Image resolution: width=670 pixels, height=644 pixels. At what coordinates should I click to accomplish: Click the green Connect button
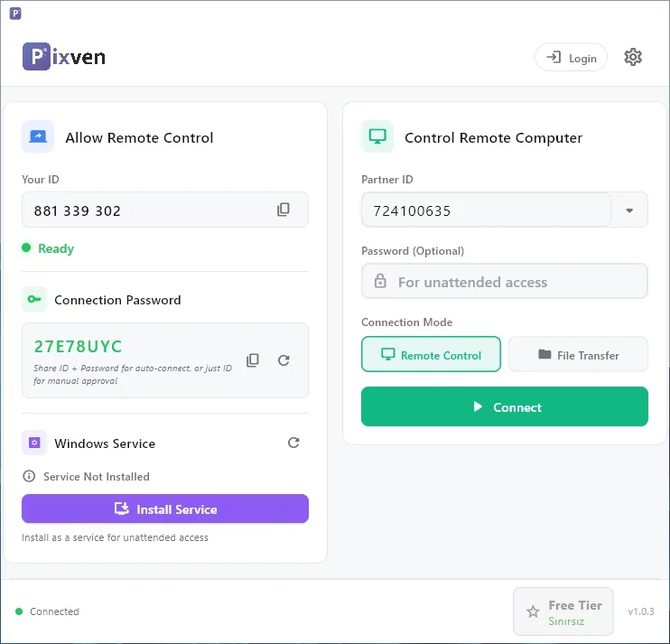pyautogui.click(x=505, y=406)
